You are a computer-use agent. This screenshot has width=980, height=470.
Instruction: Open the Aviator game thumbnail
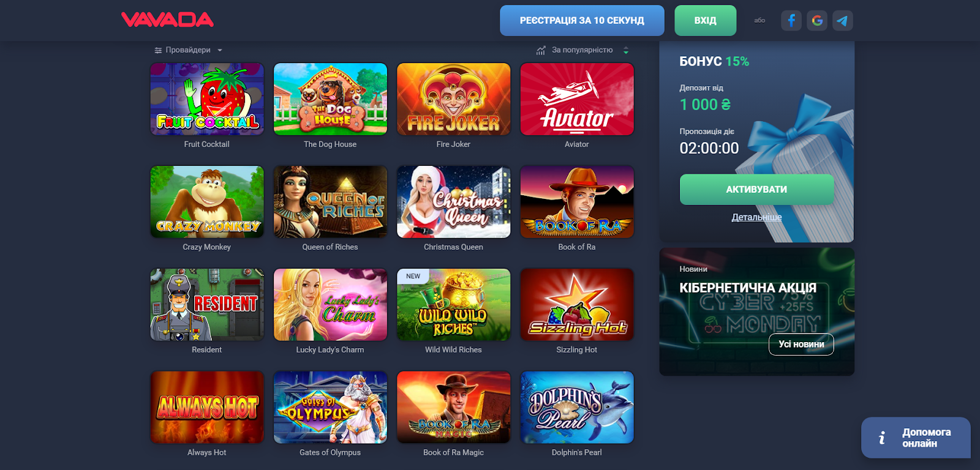(577, 99)
